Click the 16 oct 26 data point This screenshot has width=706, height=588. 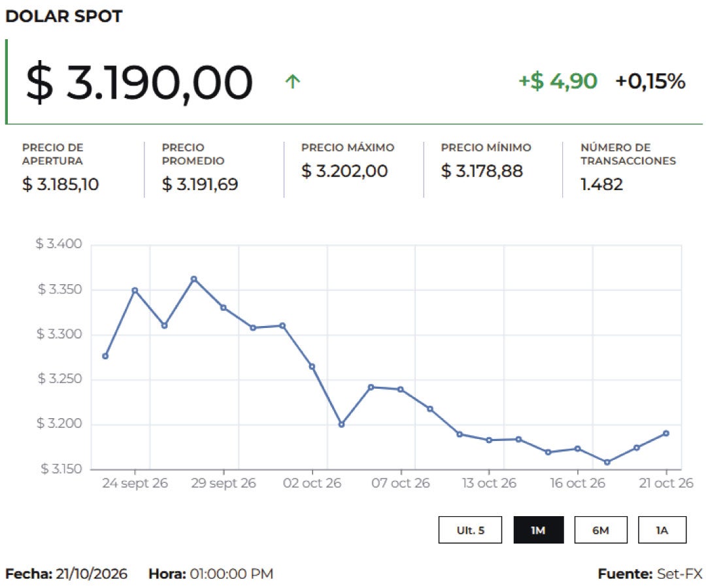[578, 449]
